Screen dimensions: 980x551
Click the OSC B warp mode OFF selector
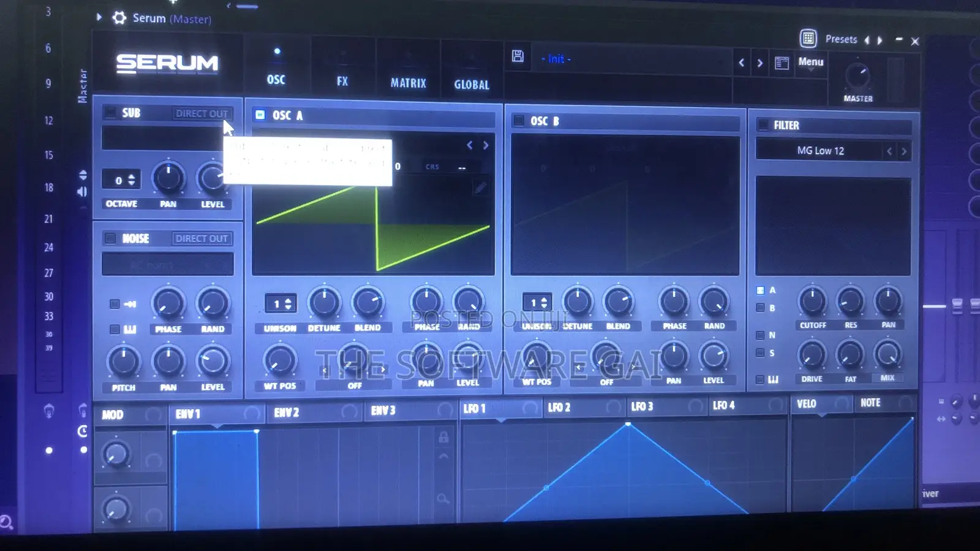coord(606,382)
